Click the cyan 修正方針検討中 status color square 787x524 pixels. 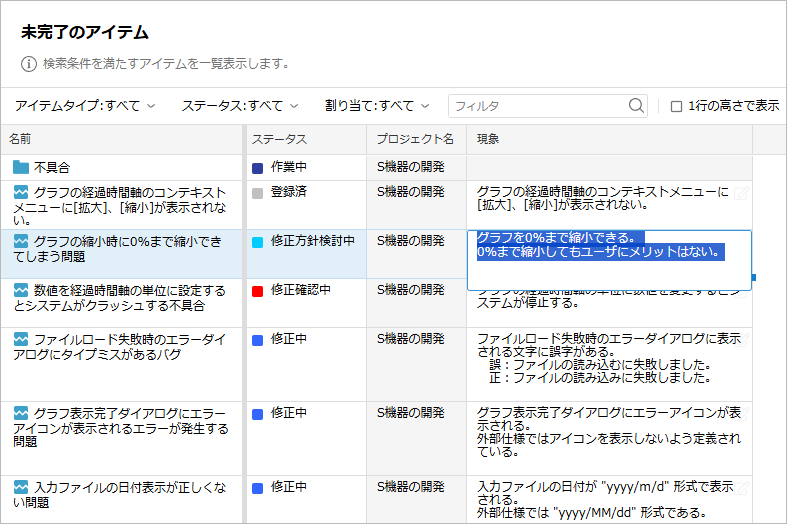point(258,242)
